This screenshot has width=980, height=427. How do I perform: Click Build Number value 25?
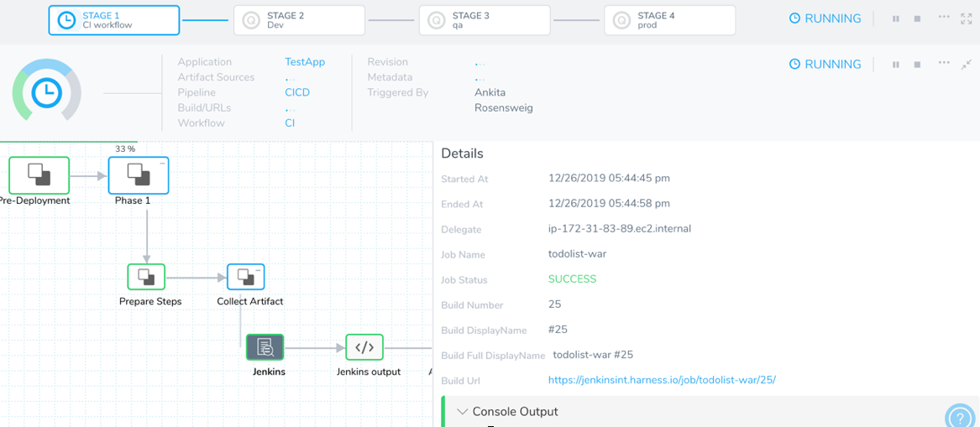[x=554, y=305]
